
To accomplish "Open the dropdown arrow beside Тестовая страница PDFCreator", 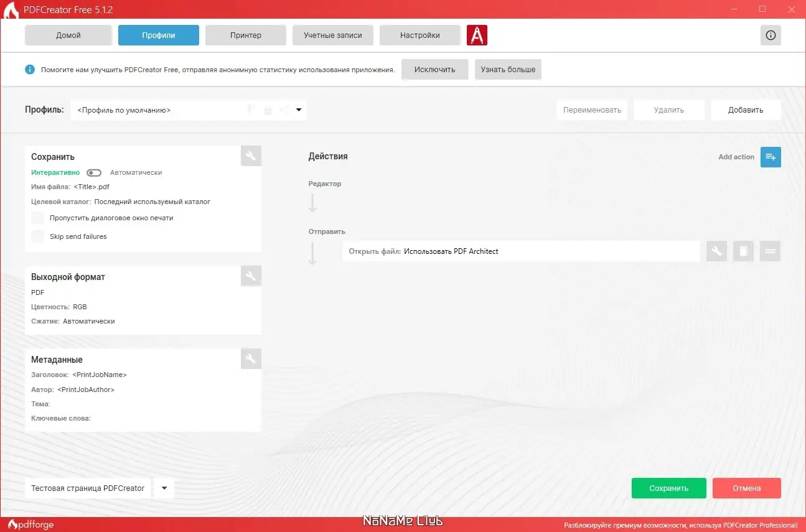I will point(164,488).
